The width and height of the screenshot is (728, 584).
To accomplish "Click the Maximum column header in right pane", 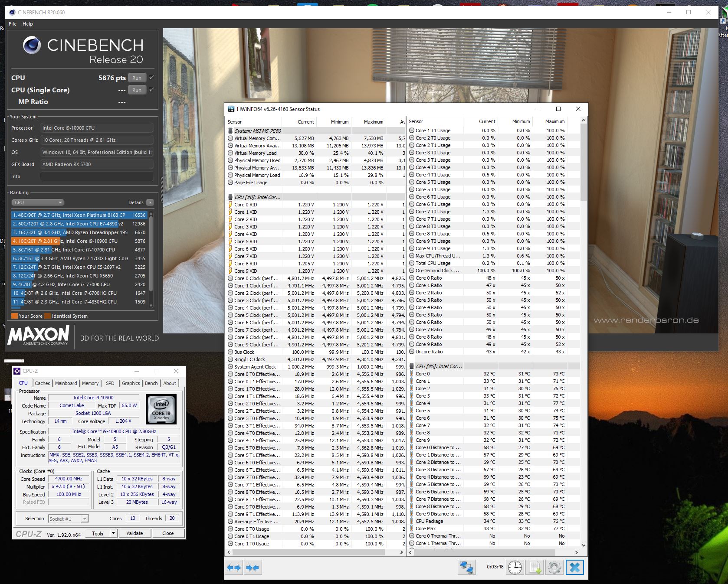I will click(x=550, y=121).
